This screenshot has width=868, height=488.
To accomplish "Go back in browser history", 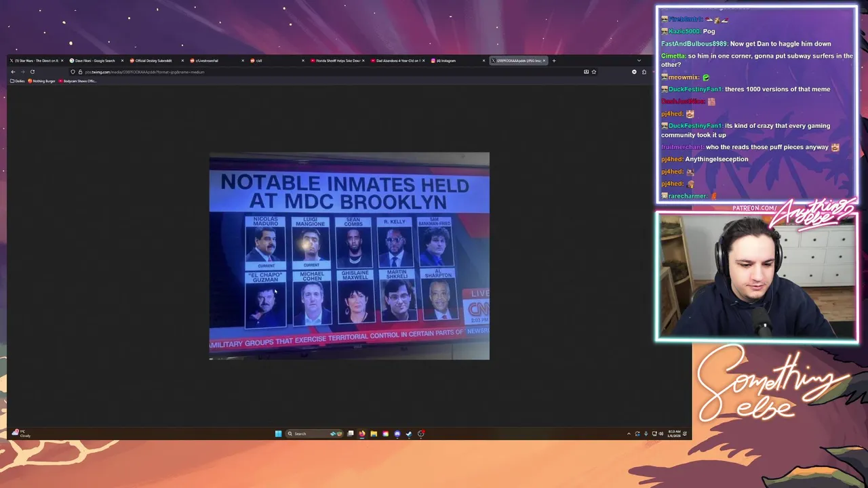I will coord(13,72).
